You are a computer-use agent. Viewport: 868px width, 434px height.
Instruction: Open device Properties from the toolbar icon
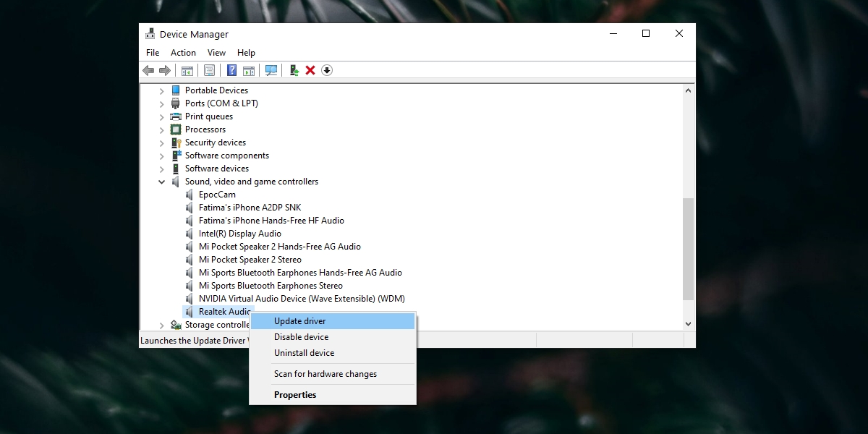coord(209,70)
